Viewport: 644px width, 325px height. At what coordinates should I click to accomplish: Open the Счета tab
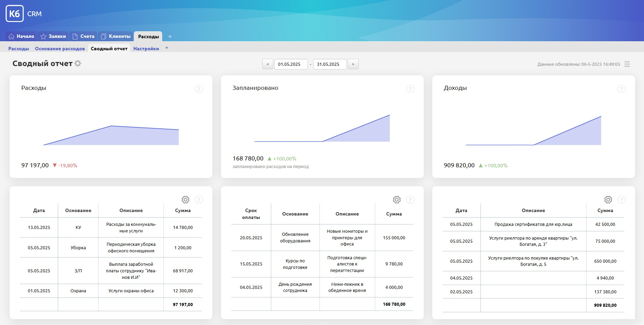(x=84, y=36)
